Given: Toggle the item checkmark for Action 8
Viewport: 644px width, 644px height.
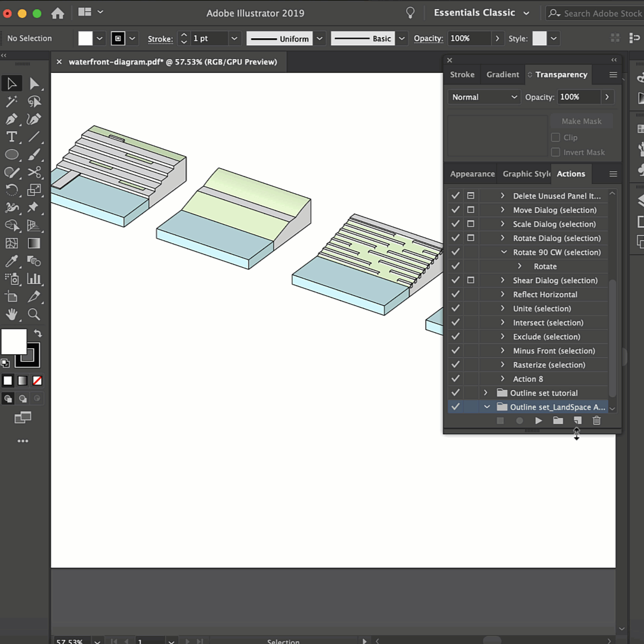Looking at the screenshot, I should 456,379.
